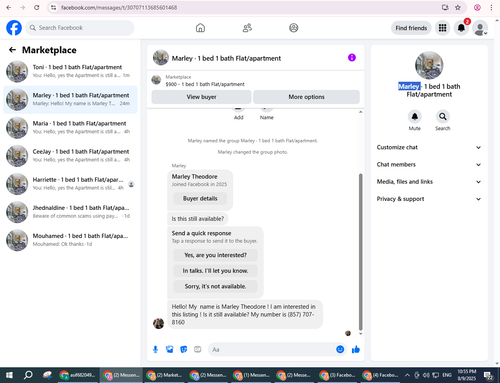Expand Media, files and links section
This screenshot has width=500, height=383.
(x=429, y=182)
